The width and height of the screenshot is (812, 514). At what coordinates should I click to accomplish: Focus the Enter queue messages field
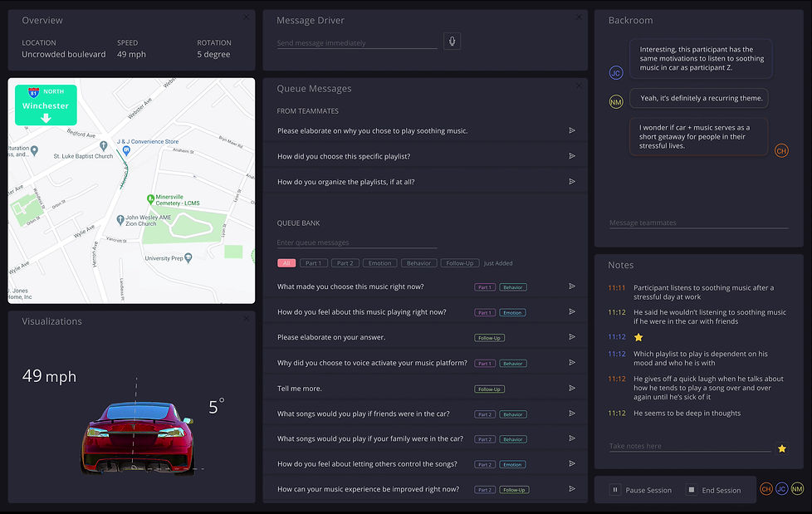click(x=357, y=242)
